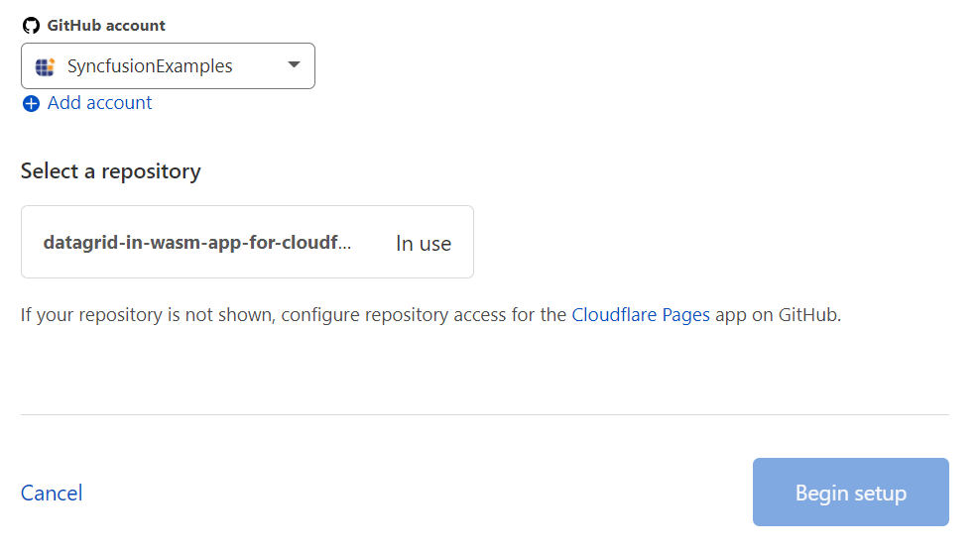Click the horizontal divider above Cancel
Image resolution: width=980 pixels, height=551 pixels.
point(484,414)
